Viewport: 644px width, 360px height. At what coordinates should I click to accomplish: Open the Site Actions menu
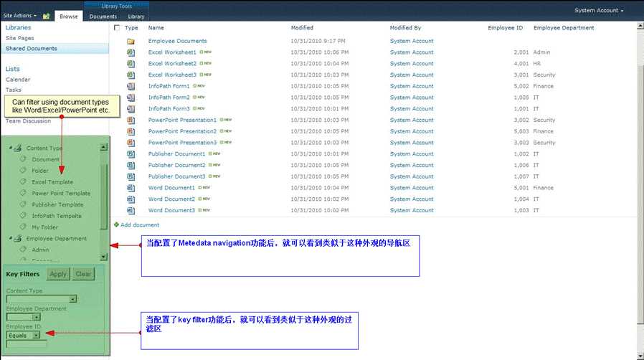(x=19, y=16)
